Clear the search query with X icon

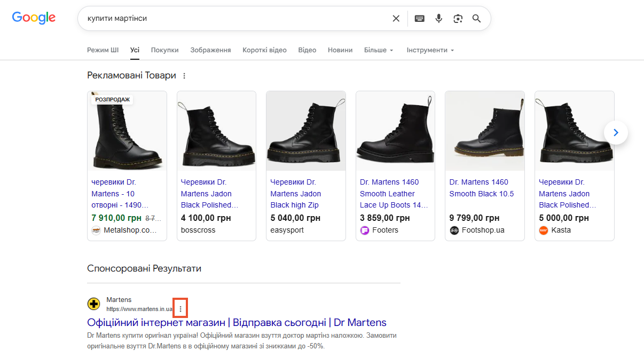pyautogui.click(x=396, y=19)
